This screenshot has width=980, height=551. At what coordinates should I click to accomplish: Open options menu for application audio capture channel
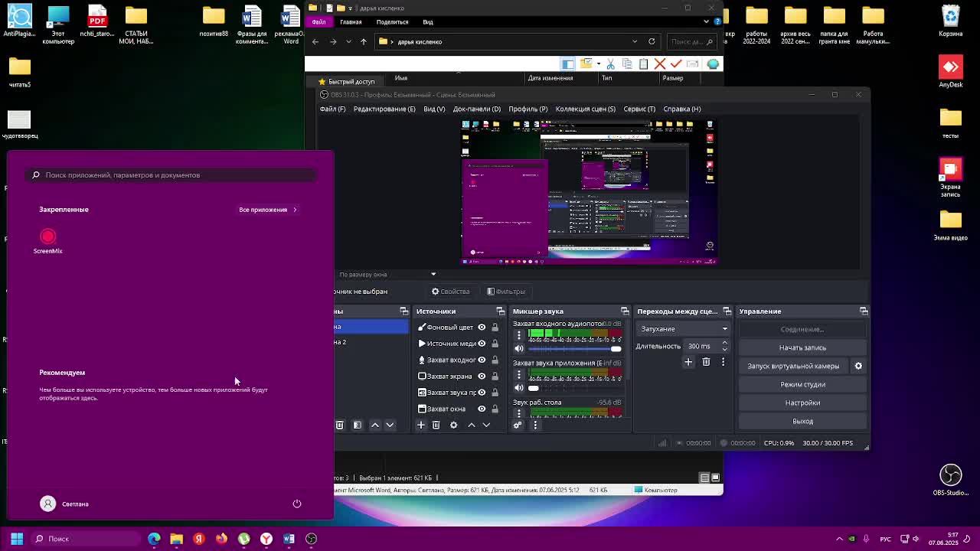[518, 374]
